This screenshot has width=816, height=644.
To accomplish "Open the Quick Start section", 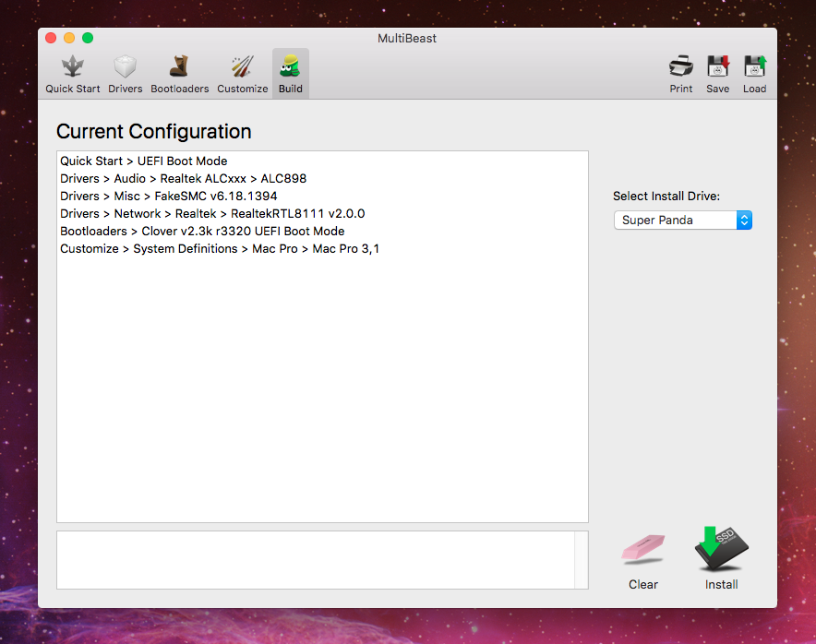I will [x=72, y=74].
